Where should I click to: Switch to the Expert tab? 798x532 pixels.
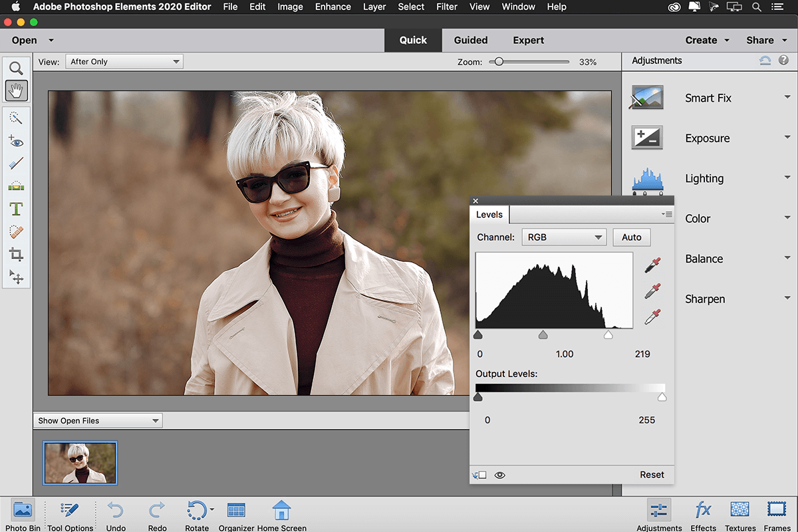(x=528, y=40)
